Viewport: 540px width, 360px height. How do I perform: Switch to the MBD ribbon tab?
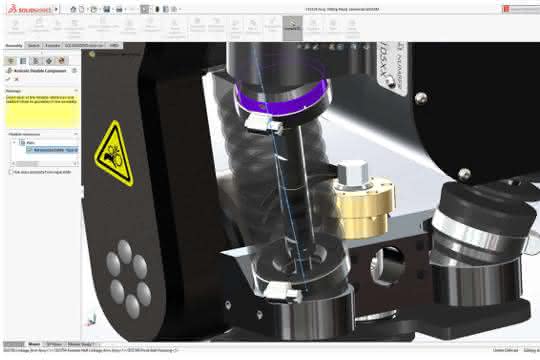[x=114, y=45]
